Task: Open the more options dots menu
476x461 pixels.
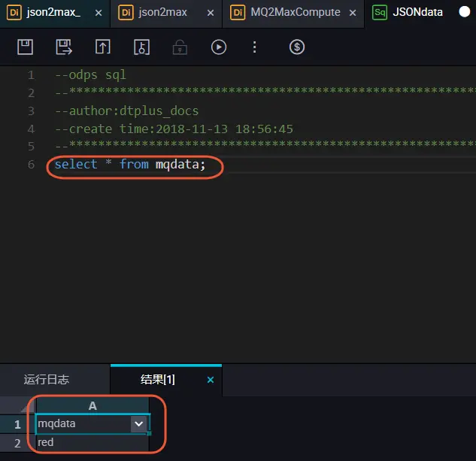Action: (255, 47)
